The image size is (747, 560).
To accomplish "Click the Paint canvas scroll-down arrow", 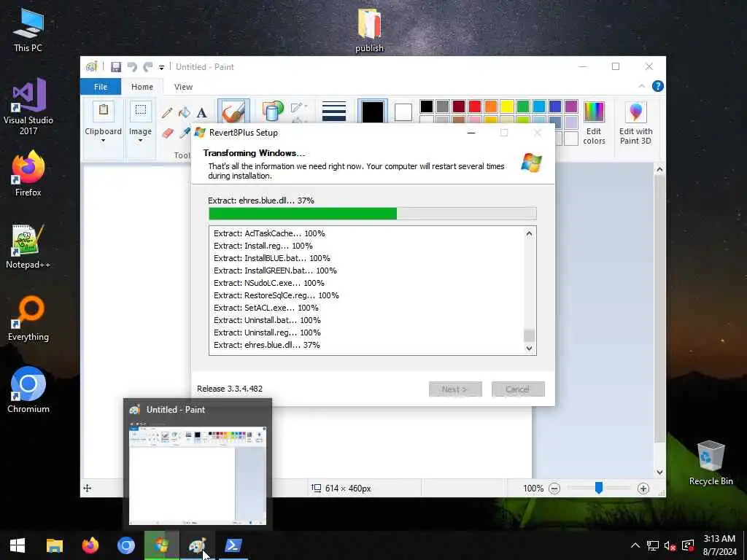I will click(659, 472).
